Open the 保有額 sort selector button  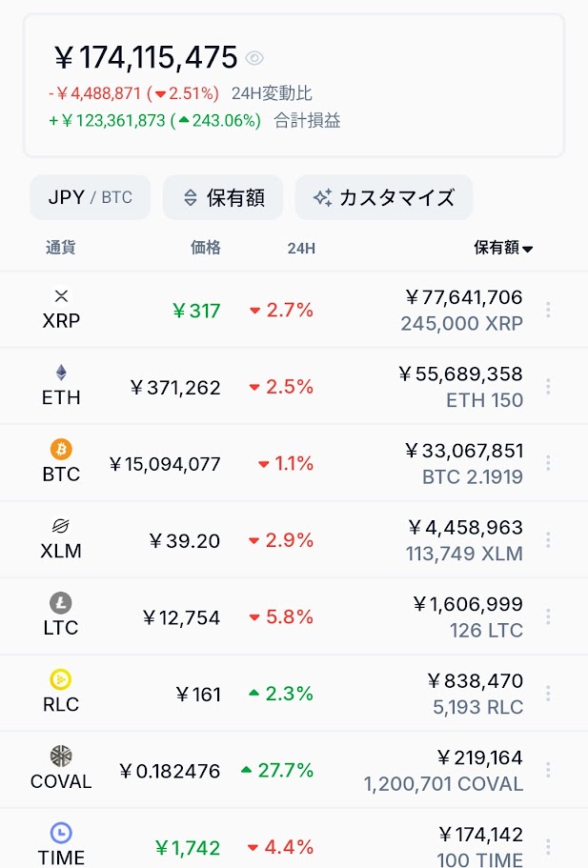click(223, 197)
